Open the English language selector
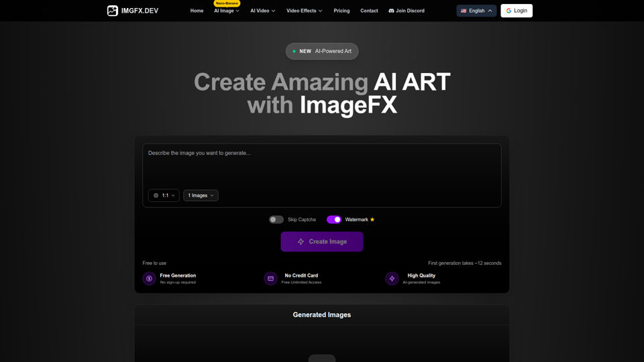Screen dimensions: 644x362 [x=476, y=11]
